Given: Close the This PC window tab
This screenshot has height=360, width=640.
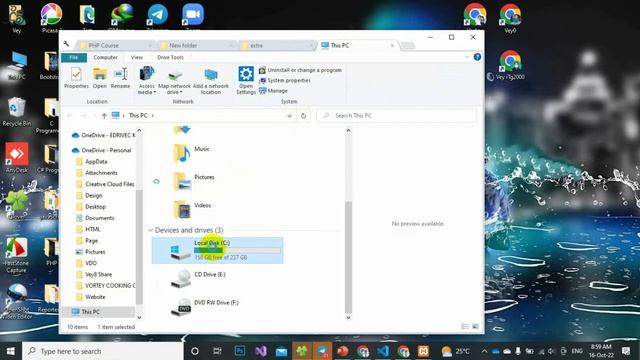Looking at the screenshot, I should click(x=392, y=45).
